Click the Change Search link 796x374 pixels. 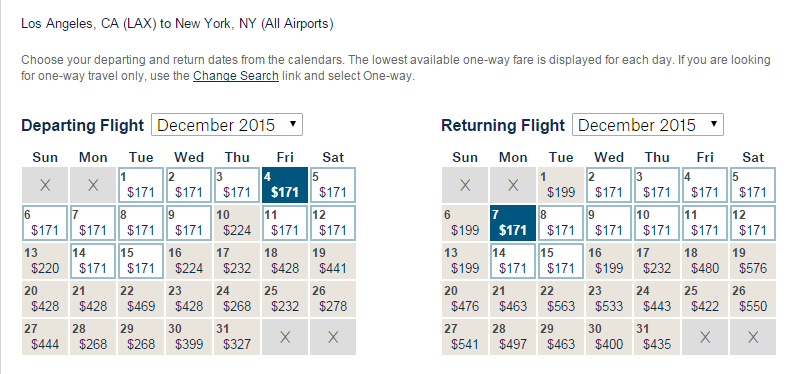236,77
